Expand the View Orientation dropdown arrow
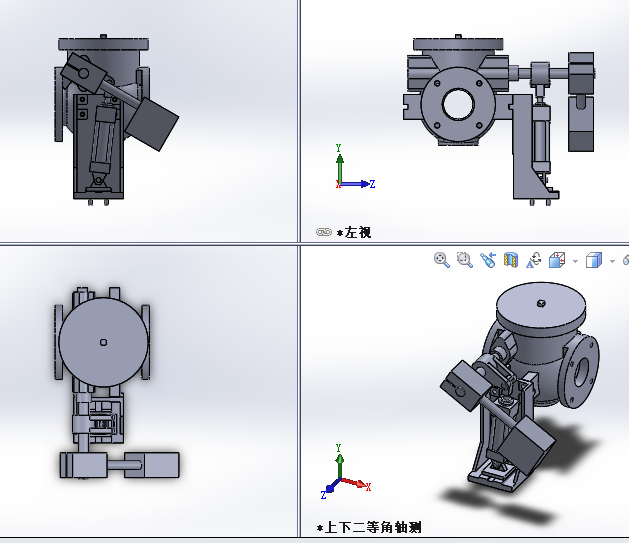Viewport: 629px width, 543px height. (x=575, y=261)
